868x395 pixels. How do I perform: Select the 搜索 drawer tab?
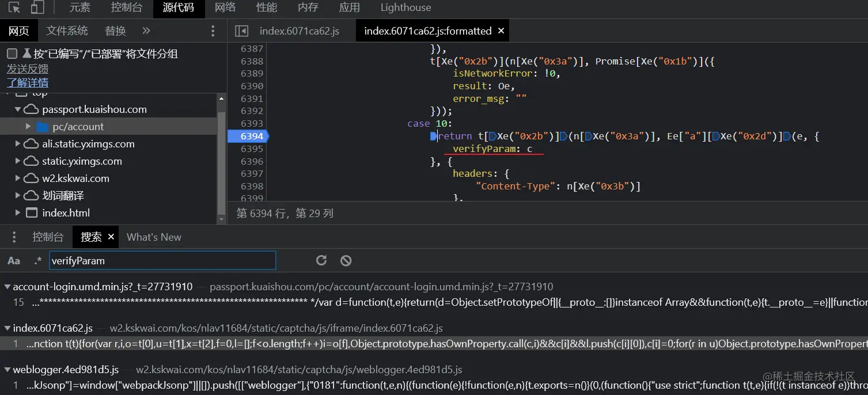[x=91, y=237]
